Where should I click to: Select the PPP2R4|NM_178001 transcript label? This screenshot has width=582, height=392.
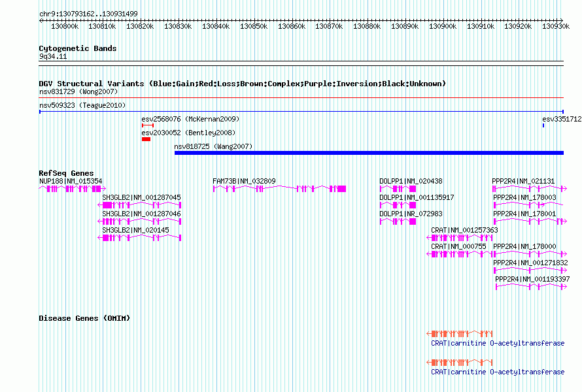tap(524, 214)
